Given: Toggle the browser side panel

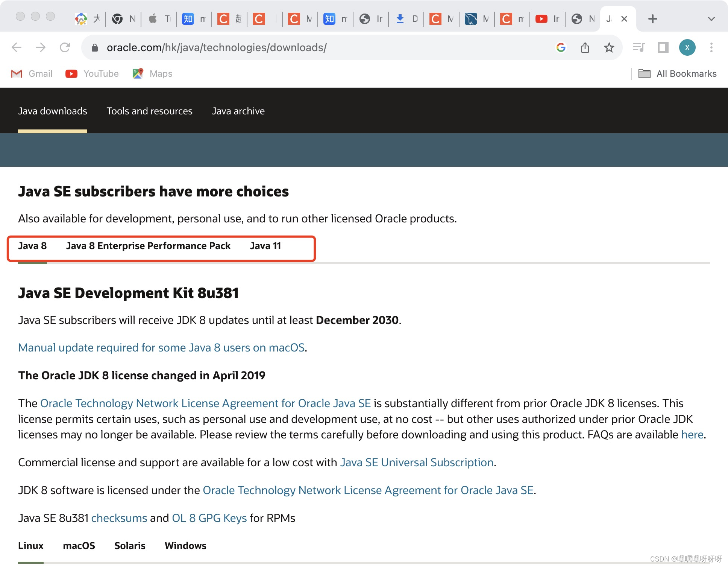Looking at the screenshot, I should point(663,47).
